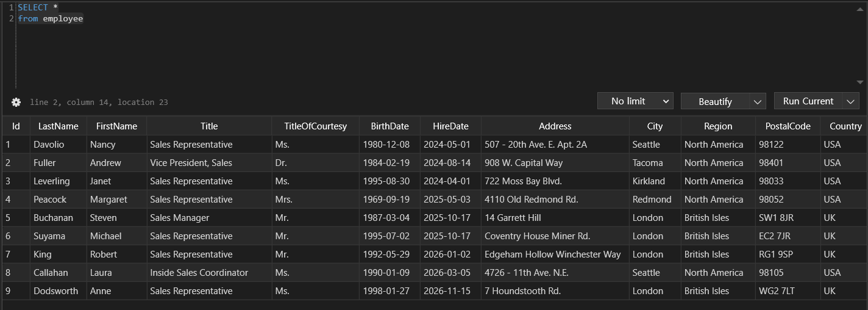The height and width of the screenshot is (310, 868).
Task: Click the TitleOfCourtesy column header
Action: 316,126
